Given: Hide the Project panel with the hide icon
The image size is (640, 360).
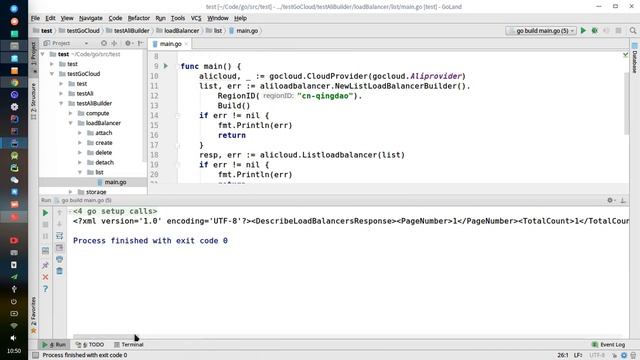Looking at the screenshot, I should tap(140, 43).
